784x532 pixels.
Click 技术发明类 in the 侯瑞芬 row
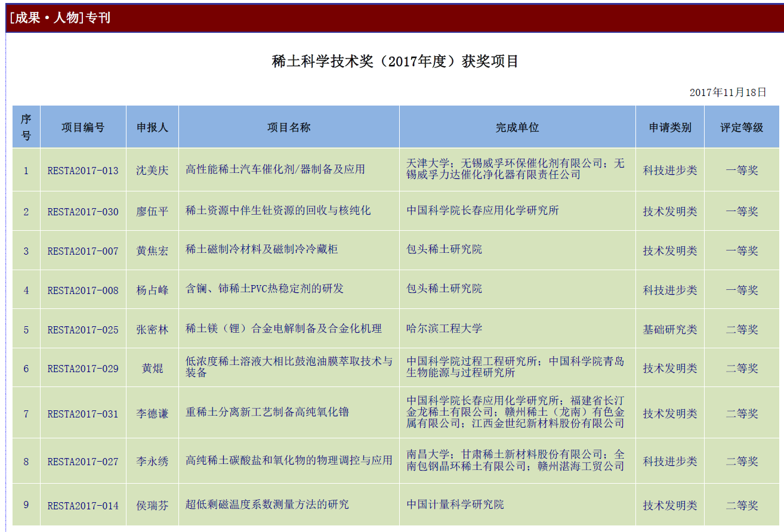670,506
